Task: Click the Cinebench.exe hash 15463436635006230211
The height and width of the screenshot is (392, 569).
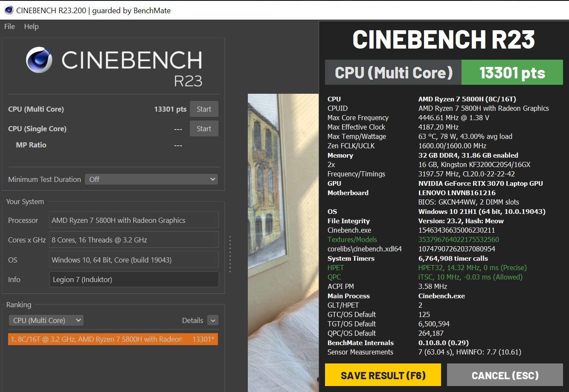Action: [457, 230]
